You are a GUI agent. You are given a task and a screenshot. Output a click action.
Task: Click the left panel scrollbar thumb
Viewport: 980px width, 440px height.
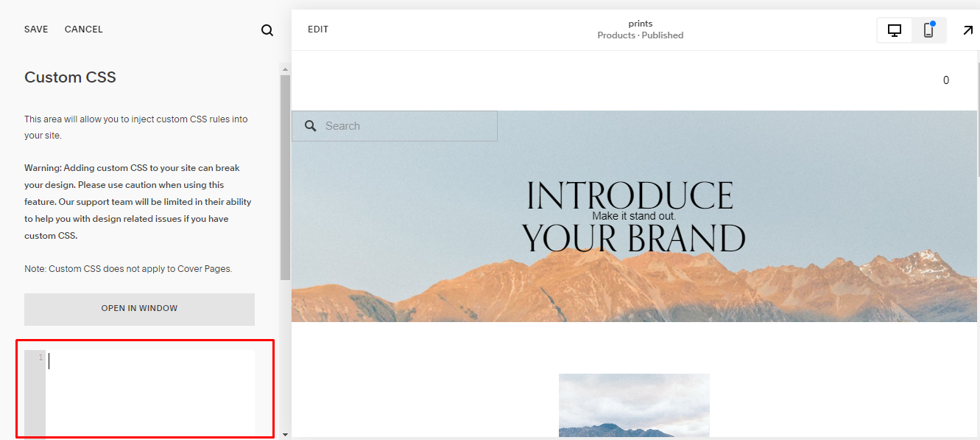[285, 178]
